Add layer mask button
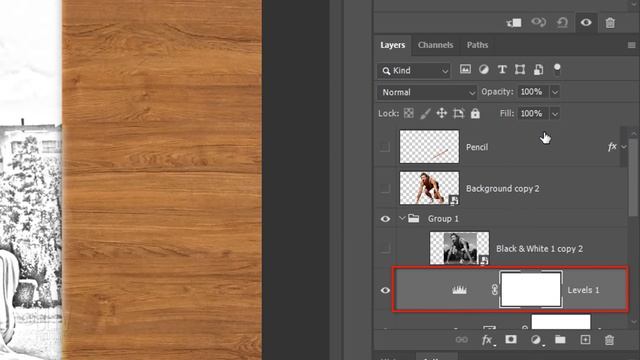The width and height of the screenshot is (640, 360). click(511, 339)
